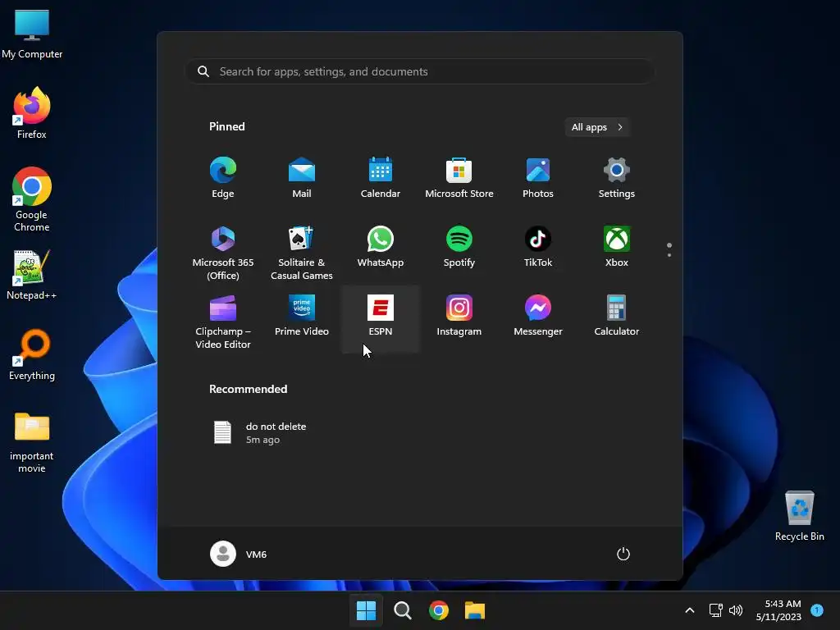Open the Edge pinned app
Screen dimensions: 840x630
(223, 178)
